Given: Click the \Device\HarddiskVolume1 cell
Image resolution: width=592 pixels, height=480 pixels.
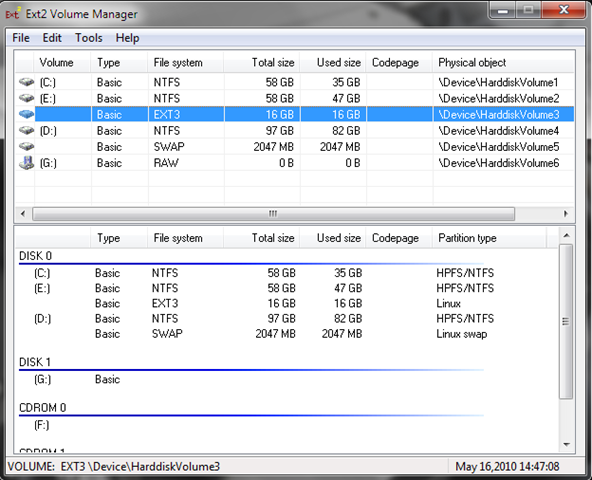Looking at the screenshot, I should [498, 82].
